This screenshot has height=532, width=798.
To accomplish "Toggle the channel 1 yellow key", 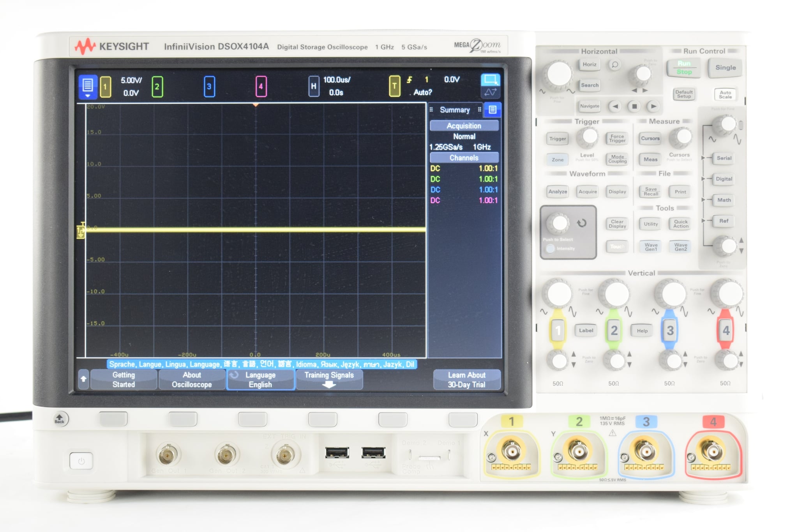I will tap(558, 331).
